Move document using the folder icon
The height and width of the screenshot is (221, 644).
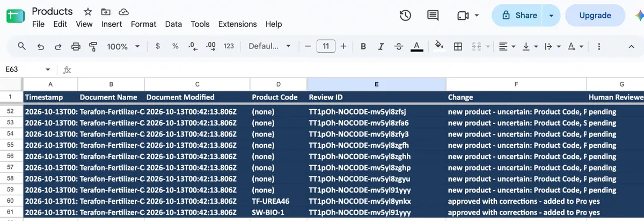click(x=106, y=12)
